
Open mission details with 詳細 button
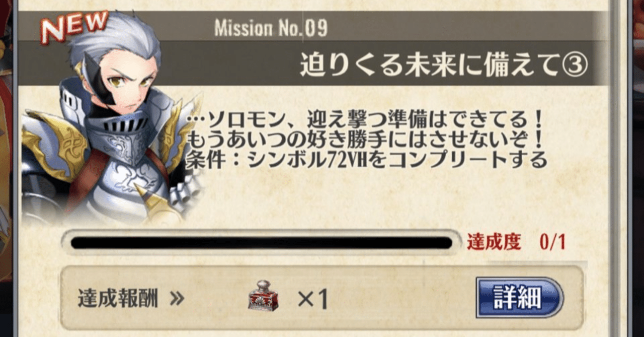(520, 298)
